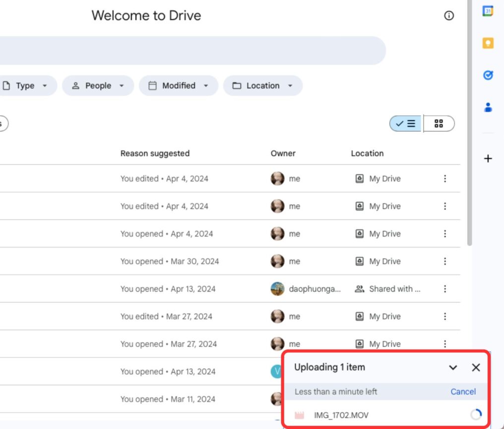
Task: Collapse the Uploading 1 item panel
Action: tap(453, 367)
